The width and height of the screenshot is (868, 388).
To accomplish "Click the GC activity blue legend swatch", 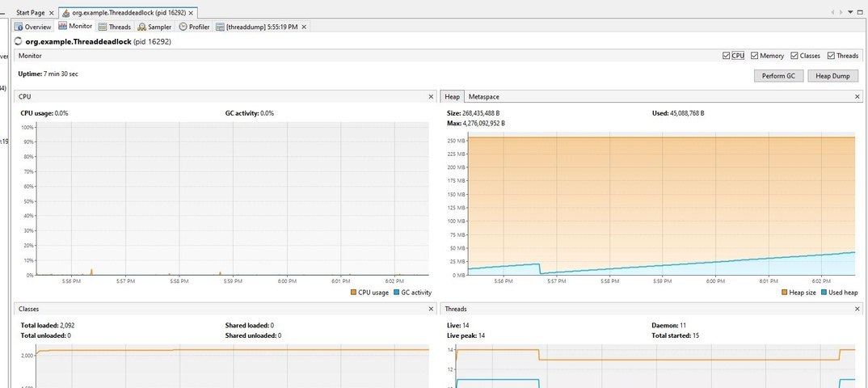I will coord(396,293).
